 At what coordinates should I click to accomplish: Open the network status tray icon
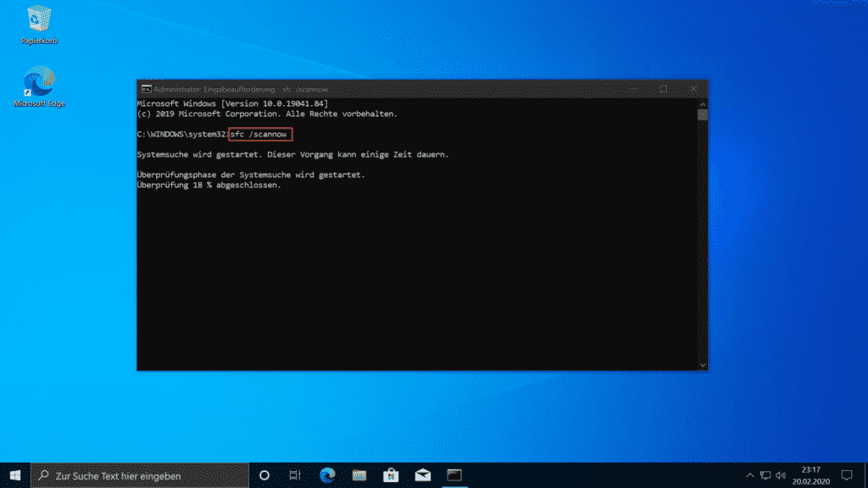point(765,475)
